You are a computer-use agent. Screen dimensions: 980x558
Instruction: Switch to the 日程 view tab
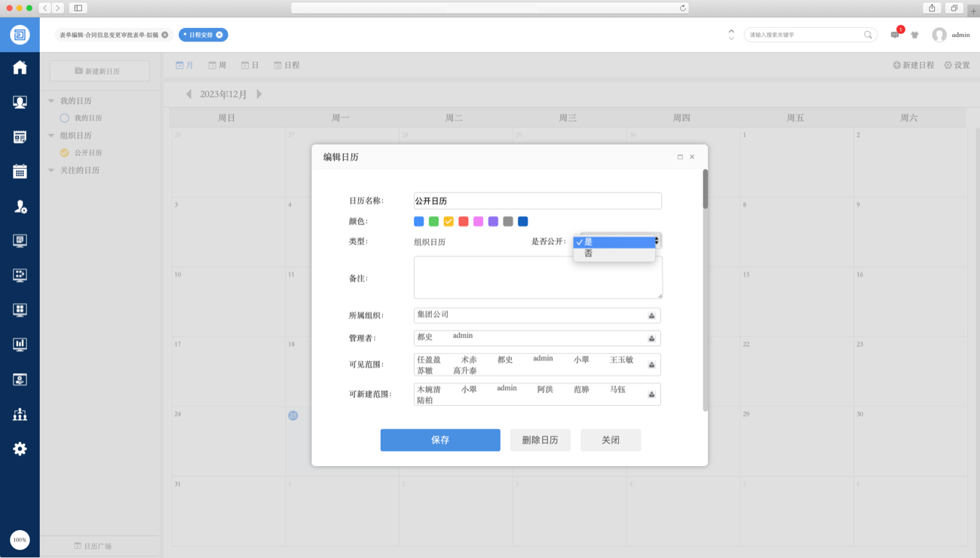click(x=286, y=66)
